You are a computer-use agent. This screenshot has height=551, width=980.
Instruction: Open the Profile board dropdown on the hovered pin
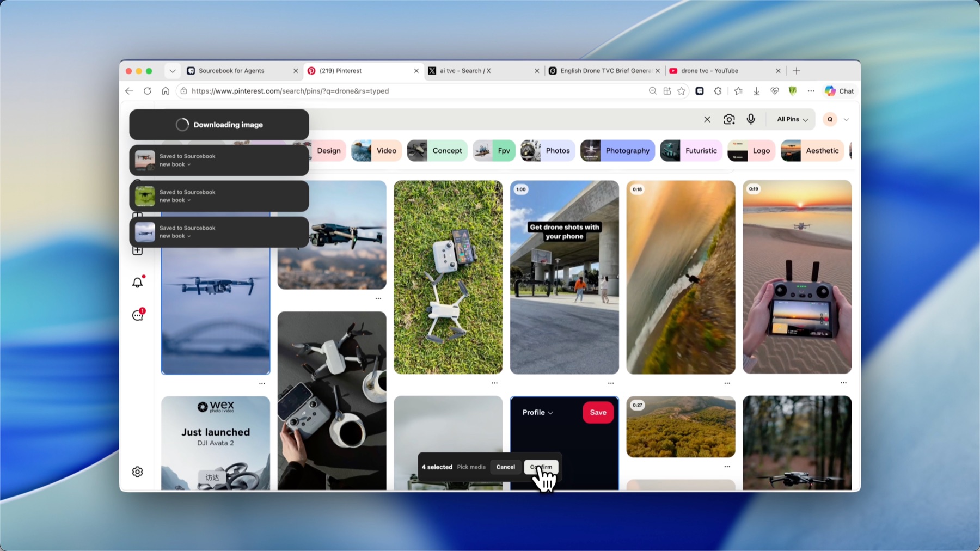[x=537, y=412]
